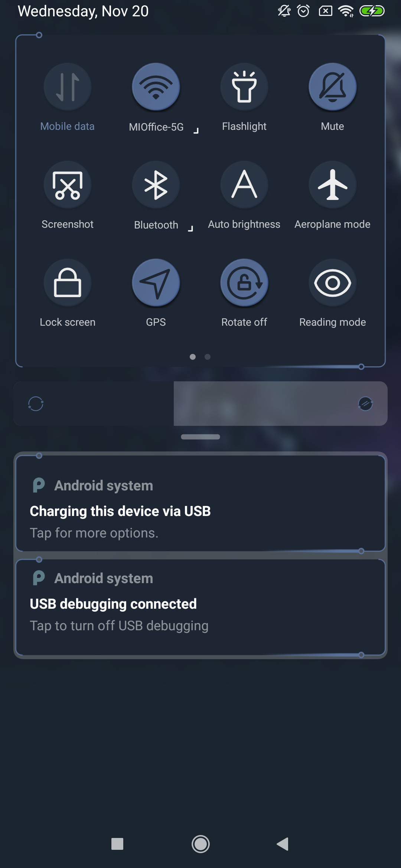Tap the Auto brightness A icon

tap(244, 185)
